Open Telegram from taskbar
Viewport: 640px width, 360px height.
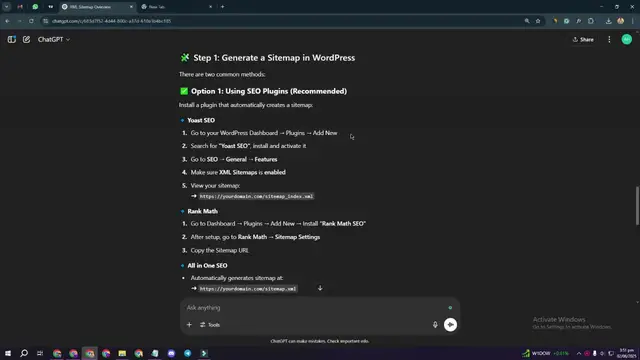pos(187,353)
